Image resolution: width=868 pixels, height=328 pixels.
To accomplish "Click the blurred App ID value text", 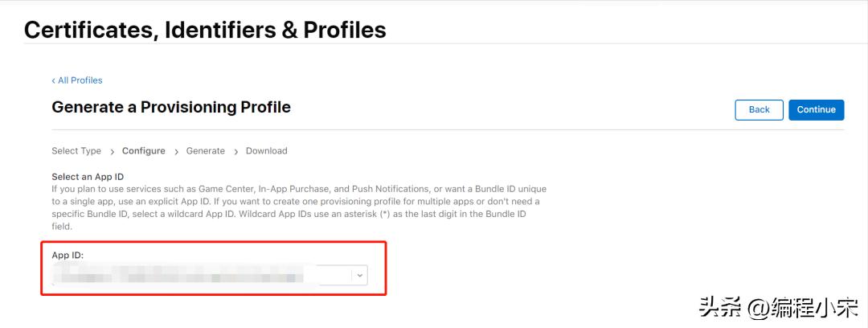I will pos(177,277).
